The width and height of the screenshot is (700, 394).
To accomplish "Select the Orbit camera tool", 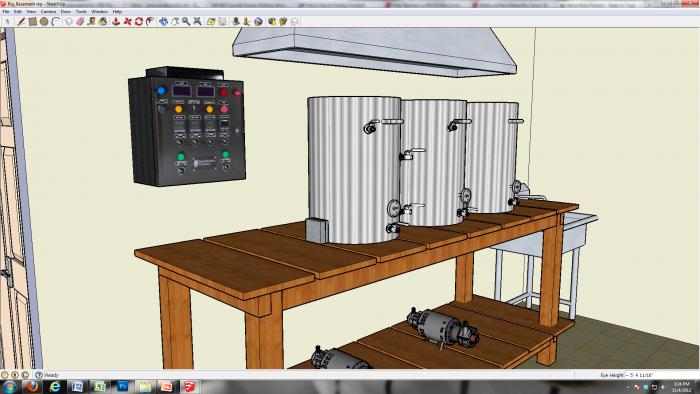I will (x=163, y=21).
